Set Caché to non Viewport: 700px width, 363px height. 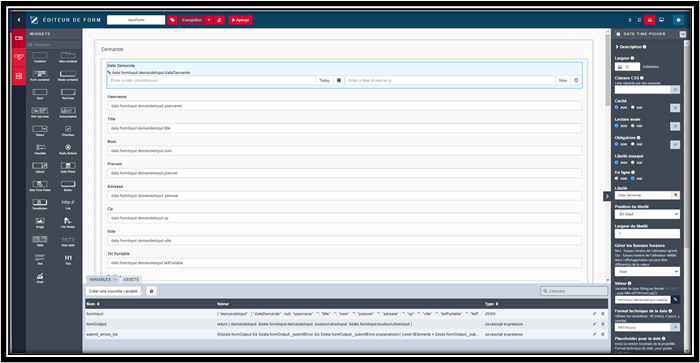pos(617,107)
